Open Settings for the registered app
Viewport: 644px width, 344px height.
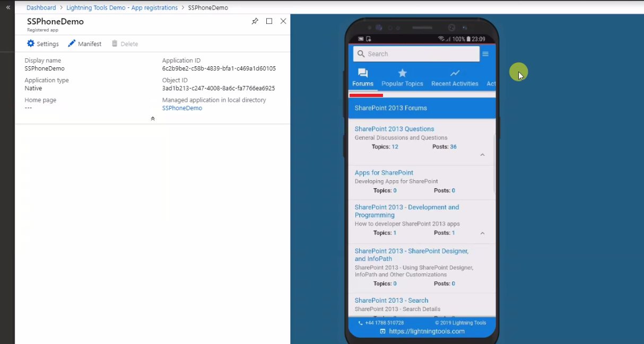[43, 43]
